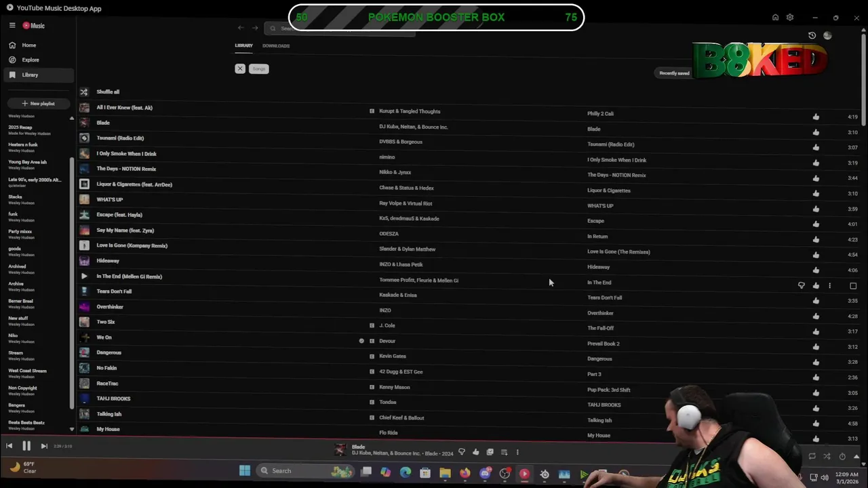The height and width of the screenshot is (488, 868).
Task: Open desktop app settings gear
Action: pyautogui.click(x=790, y=18)
